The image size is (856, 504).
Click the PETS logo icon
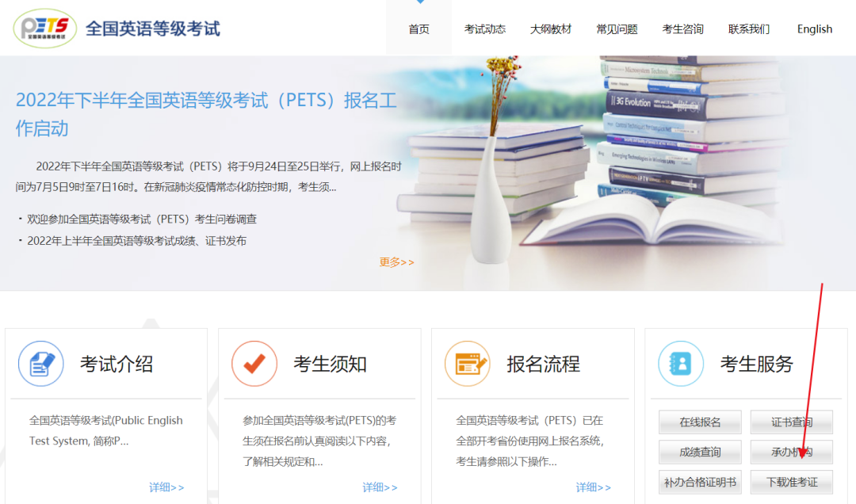[x=44, y=29]
